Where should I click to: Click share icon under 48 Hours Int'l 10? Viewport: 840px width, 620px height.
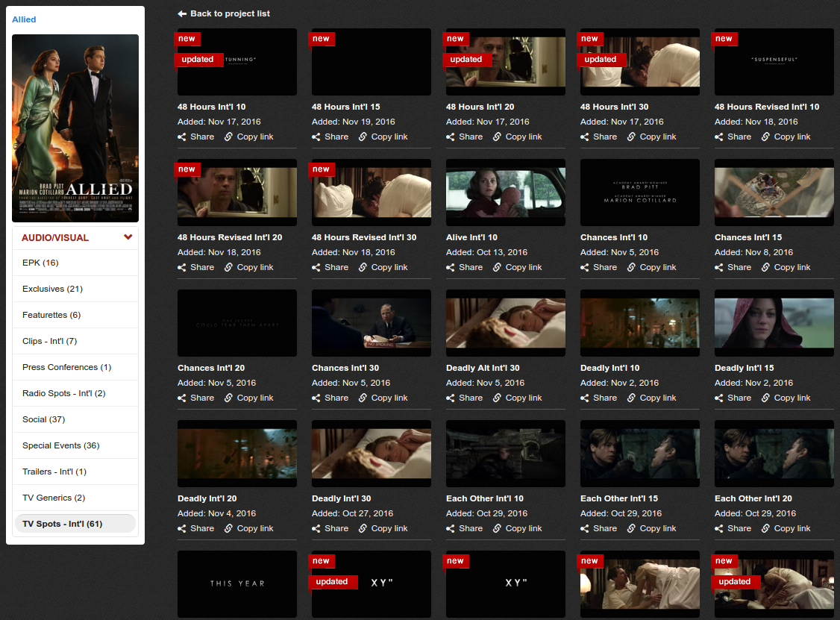182,137
